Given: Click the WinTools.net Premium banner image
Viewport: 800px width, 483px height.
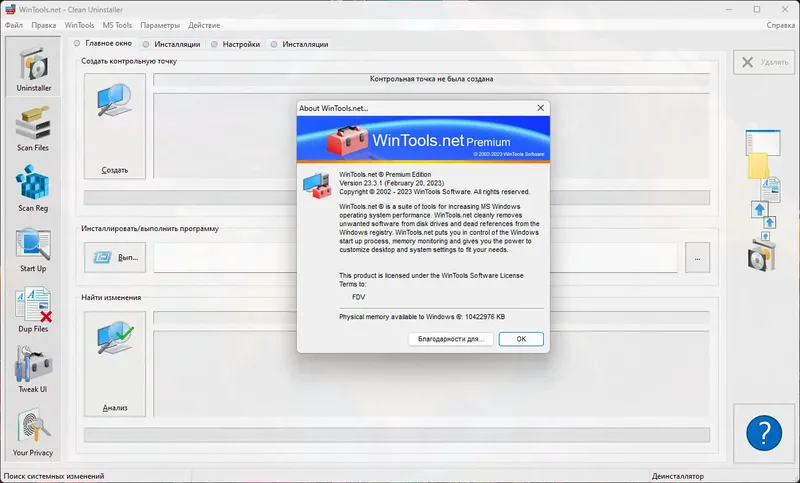Looking at the screenshot, I should click(x=423, y=139).
